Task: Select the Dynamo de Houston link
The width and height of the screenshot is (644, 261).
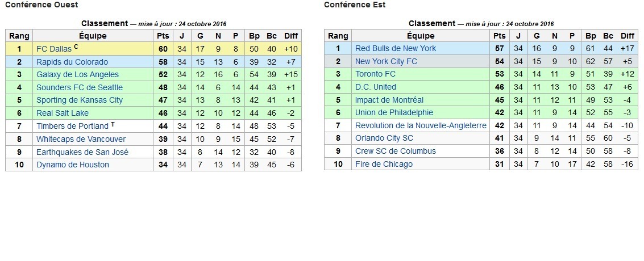Action: coord(72,165)
